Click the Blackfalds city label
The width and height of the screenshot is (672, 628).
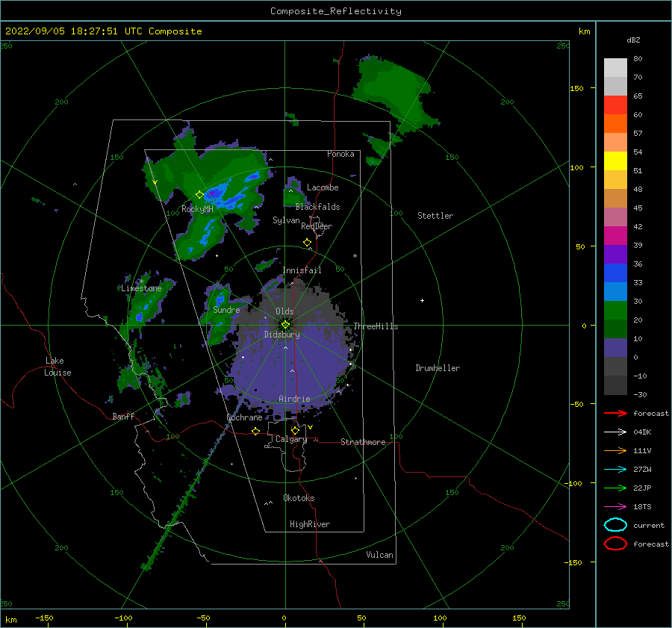[x=317, y=207]
